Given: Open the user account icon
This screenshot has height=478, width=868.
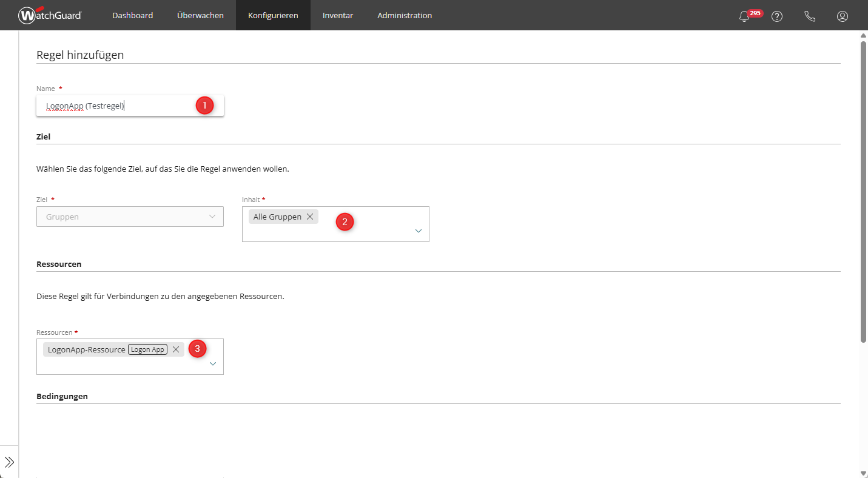Looking at the screenshot, I should point(843,16).
